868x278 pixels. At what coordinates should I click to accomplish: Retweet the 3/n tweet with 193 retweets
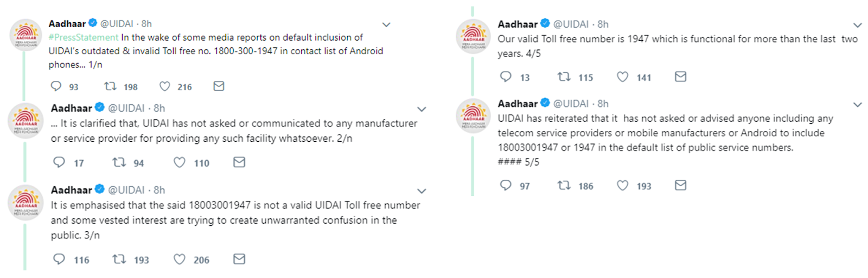[x=119, y=260]
